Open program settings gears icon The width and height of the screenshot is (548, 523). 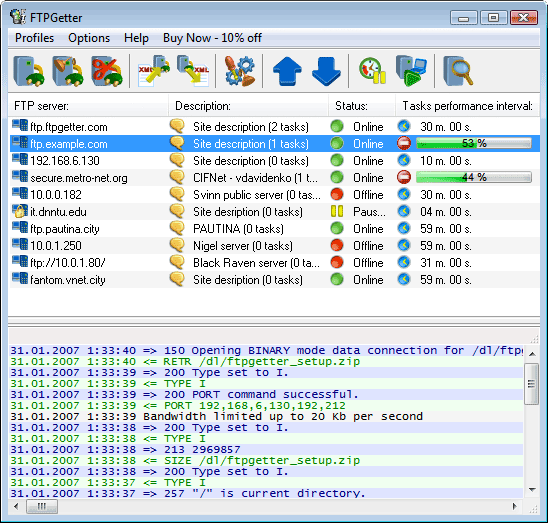240,71
